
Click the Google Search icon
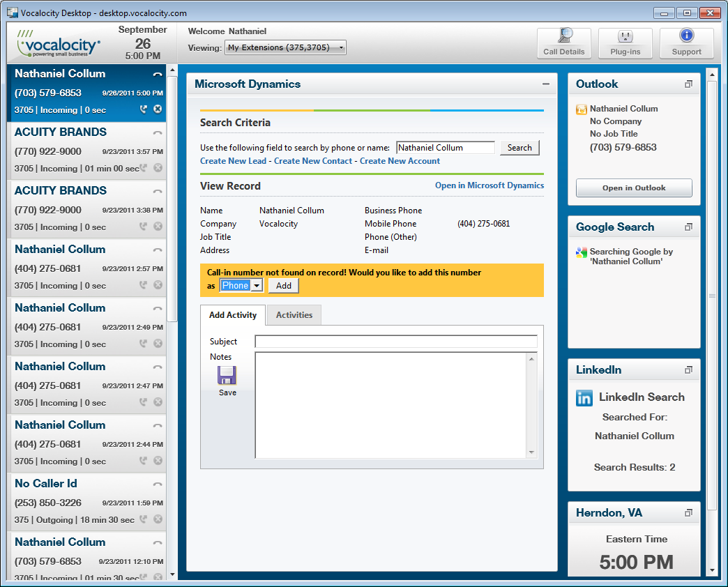tap(582, 252)
